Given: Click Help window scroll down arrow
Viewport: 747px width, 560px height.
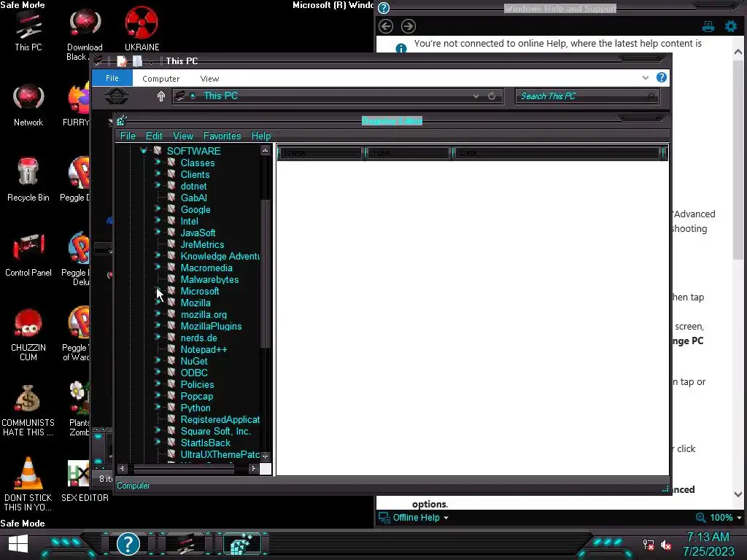Looking at the screenshot, I should point(738,494).
